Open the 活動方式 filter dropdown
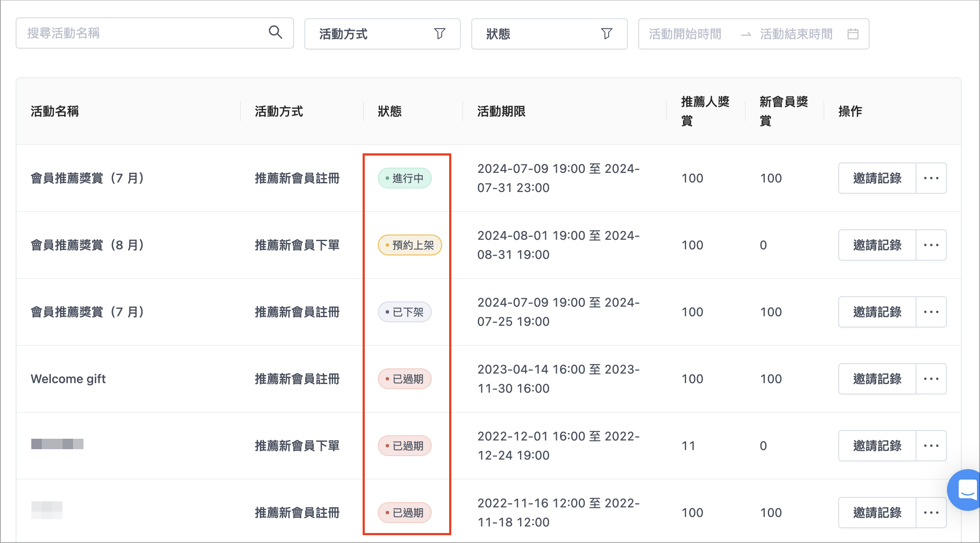 click(x=382, y=34)
